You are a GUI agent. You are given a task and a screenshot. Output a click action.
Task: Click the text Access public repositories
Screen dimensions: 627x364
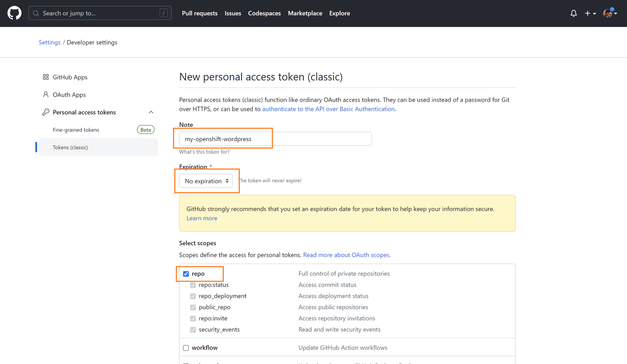[334, 308]
